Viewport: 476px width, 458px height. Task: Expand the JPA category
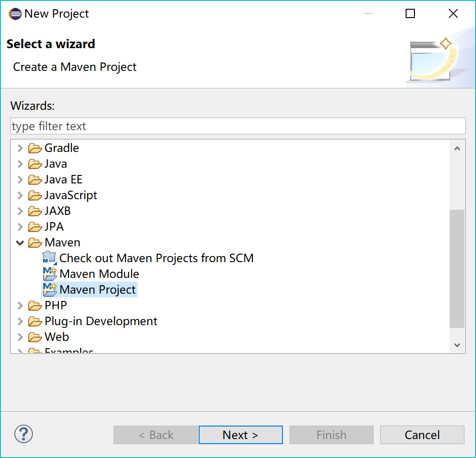pyautogui.click(x=20, y=227)
